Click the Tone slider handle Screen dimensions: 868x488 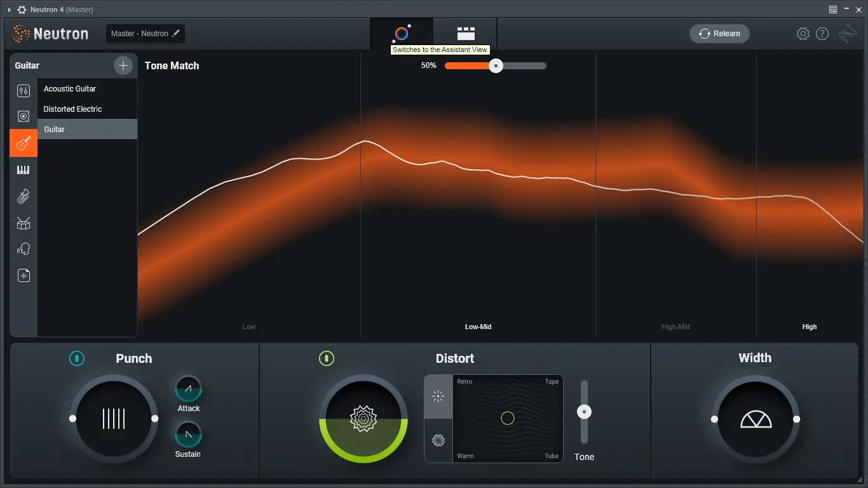click(x=584, y=412)
